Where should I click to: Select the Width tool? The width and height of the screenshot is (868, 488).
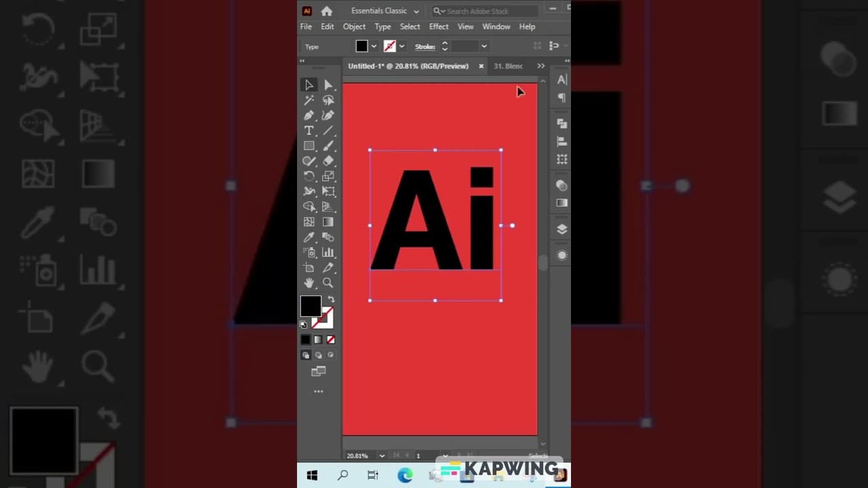click(309, 192)
